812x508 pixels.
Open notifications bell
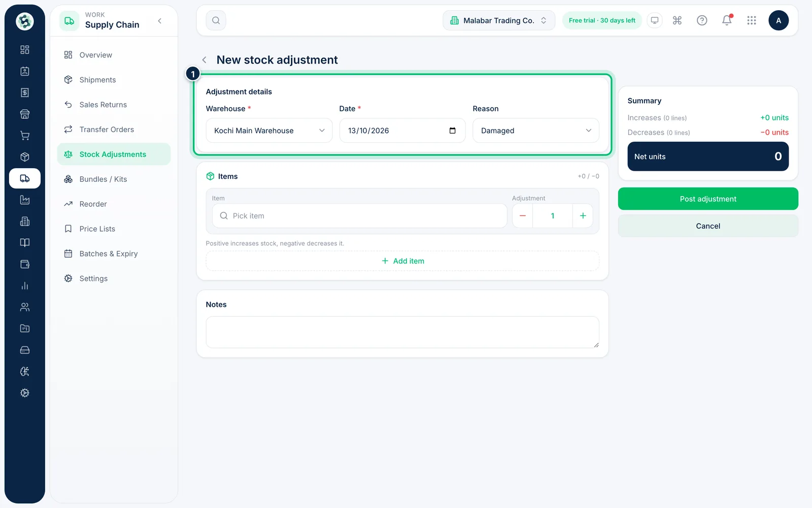click(x=727, y=20)
